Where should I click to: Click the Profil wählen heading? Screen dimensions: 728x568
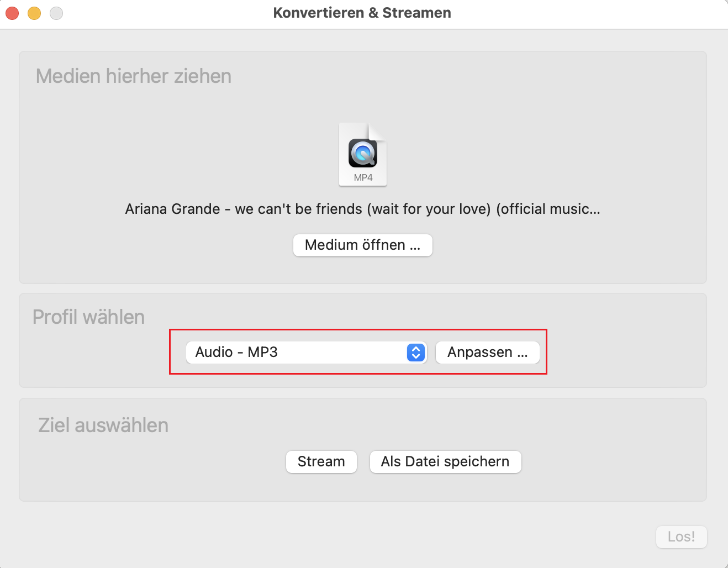coord(89,317)
